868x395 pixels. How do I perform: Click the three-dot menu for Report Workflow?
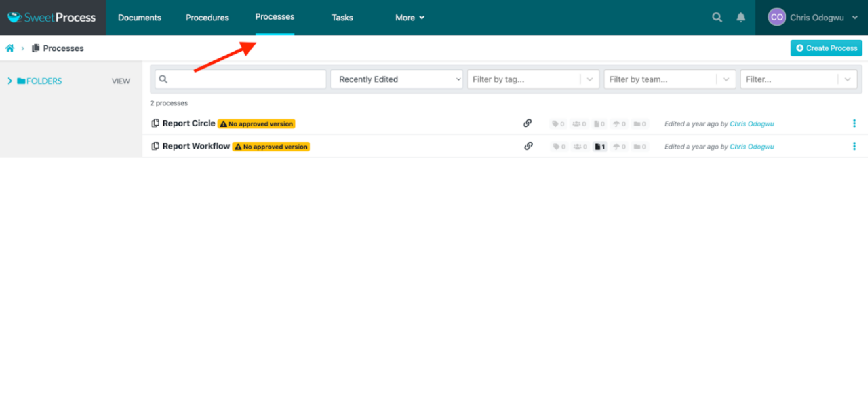[854, 146]
